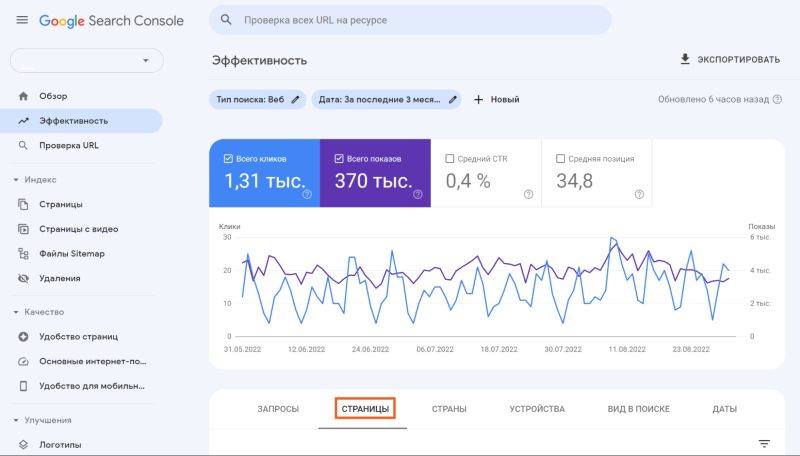800x456 pixels.
Task: Switch to the СТРАНЫ tab
Action: (449, 409)
